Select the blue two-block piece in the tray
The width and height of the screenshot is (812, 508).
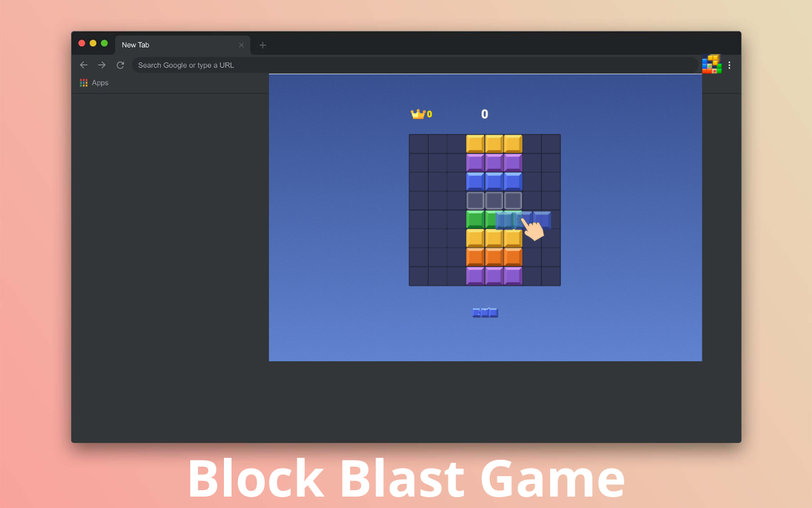(485, 312)
